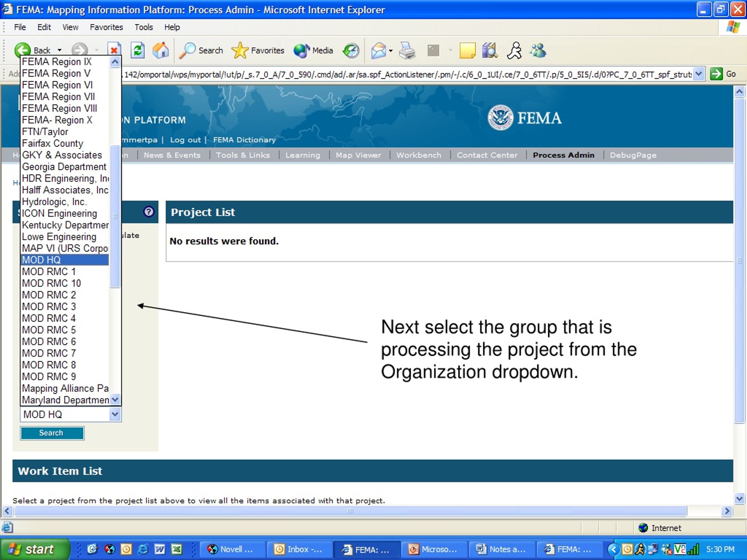The width and height of the screenshot is (747, 560).
Task: Select Fairfax County option
Action: (x=65, y=143)
